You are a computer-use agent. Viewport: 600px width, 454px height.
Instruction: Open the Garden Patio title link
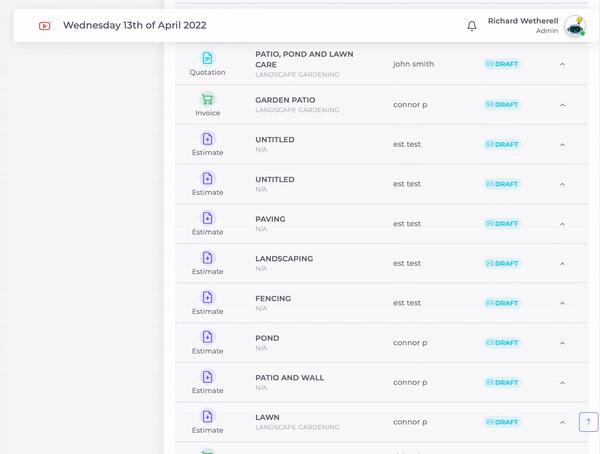pos(285,100)
